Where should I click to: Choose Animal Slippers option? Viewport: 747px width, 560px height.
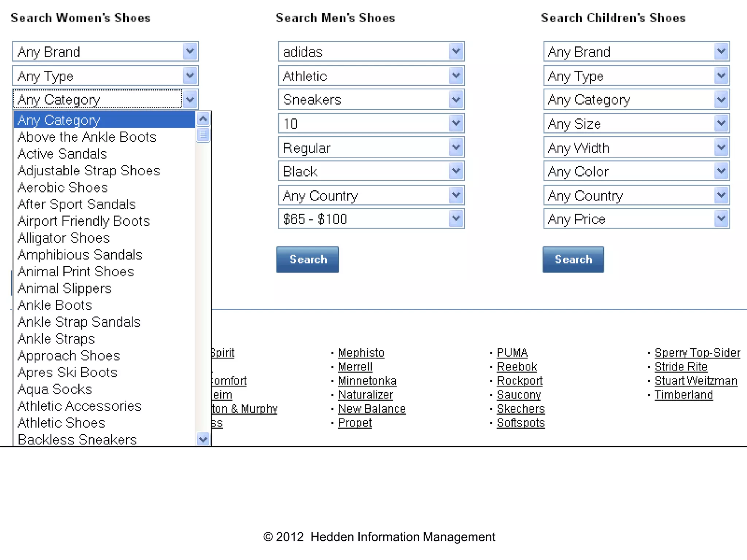(x=104, y=288)
